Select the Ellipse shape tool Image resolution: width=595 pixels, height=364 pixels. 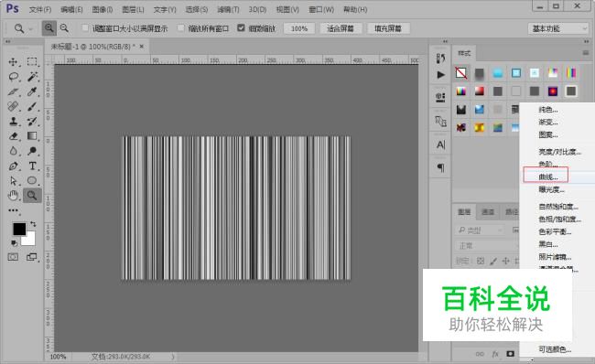click(x=32, y=181)
